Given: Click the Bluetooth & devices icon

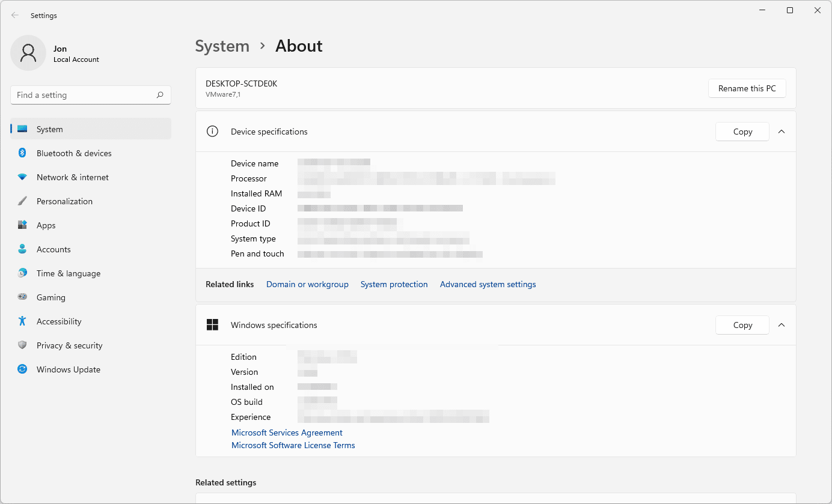Looking at the screenshot, I should pos(22,153).
